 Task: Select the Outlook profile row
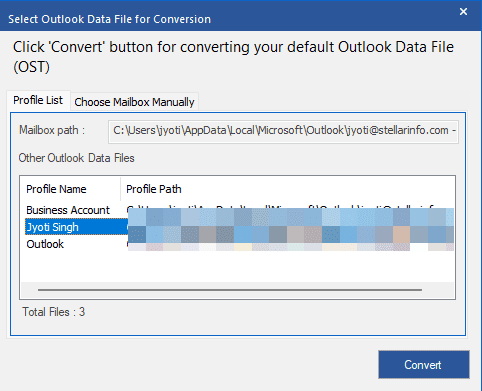tap(237, 244)
